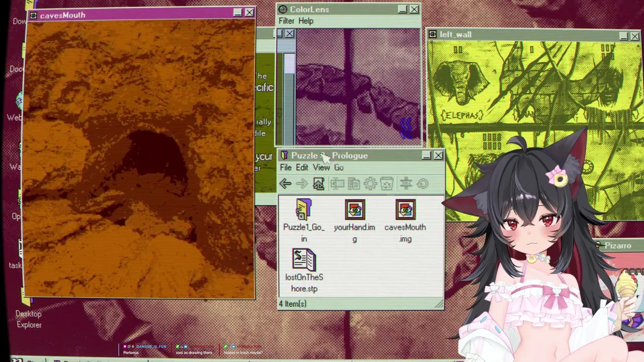Click the Pizarro window title bar
Image resolution: width=644 pixels, height=362 pixels.
click(618, 245)
